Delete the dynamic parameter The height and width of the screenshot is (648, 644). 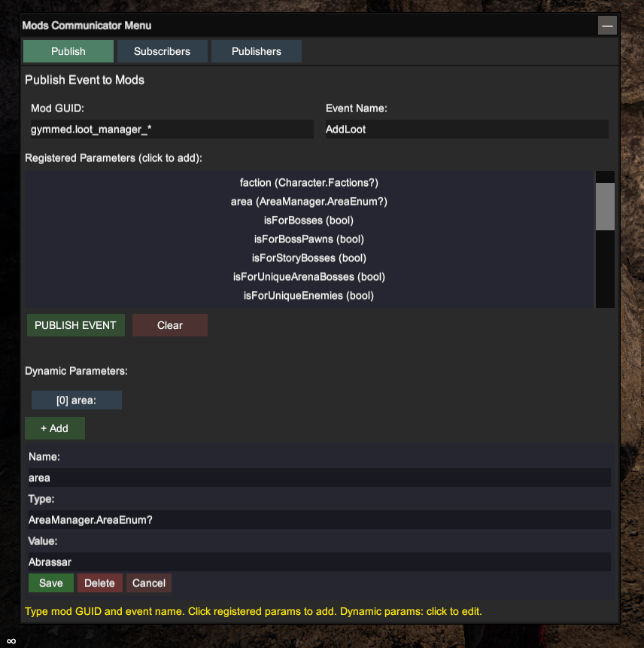pos(99,583)
